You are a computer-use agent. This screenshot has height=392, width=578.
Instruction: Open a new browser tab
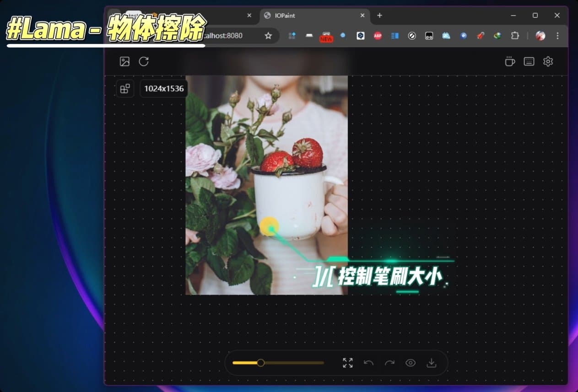pyautogui.click(x=379, y=16)
